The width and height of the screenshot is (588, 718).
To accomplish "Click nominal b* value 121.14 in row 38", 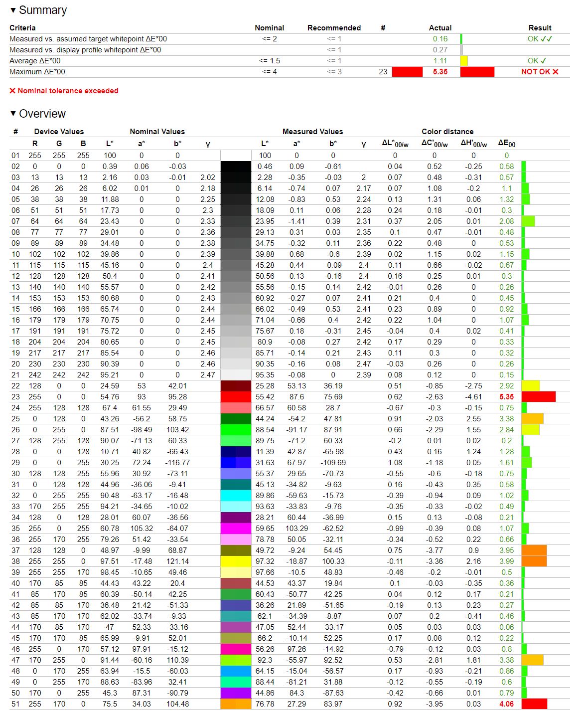I will pos(177,561).
